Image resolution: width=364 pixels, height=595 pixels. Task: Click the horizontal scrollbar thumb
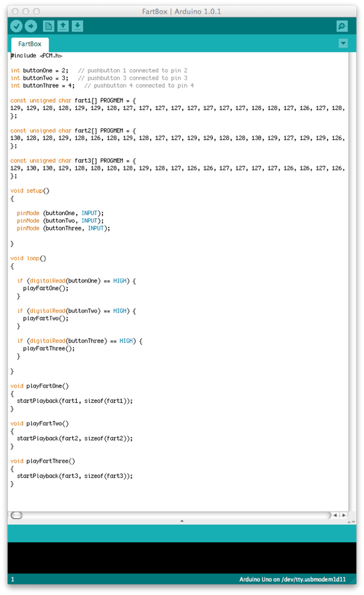click(x=16, y=515)
